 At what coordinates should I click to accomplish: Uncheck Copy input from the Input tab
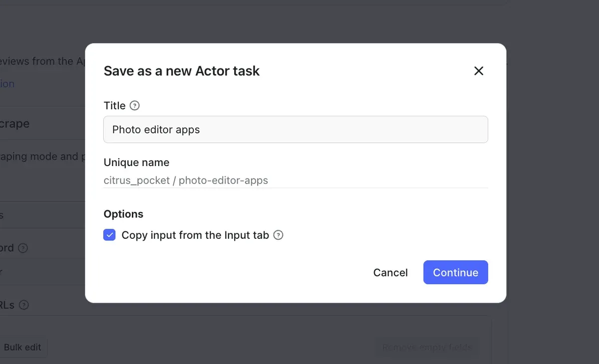109,235
